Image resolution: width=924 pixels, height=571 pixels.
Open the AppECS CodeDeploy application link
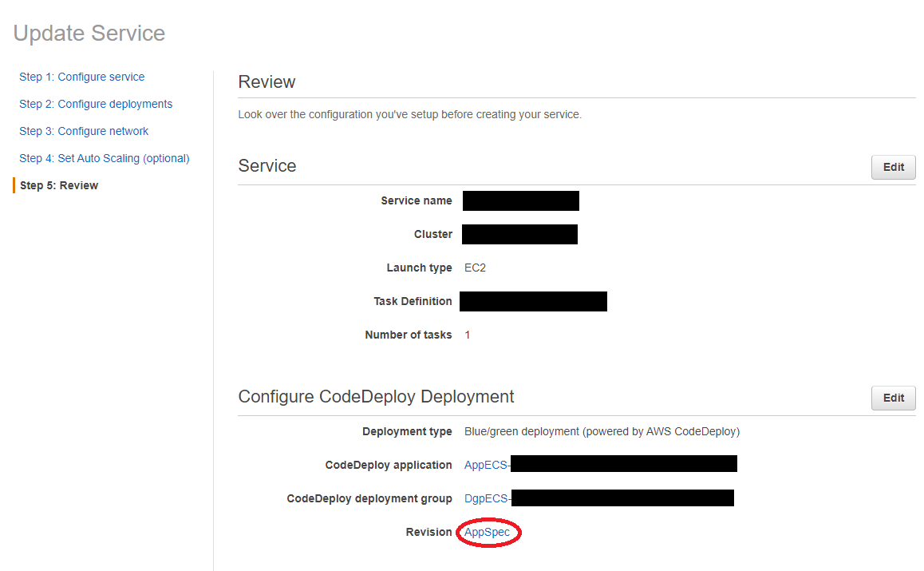[486, 465]
